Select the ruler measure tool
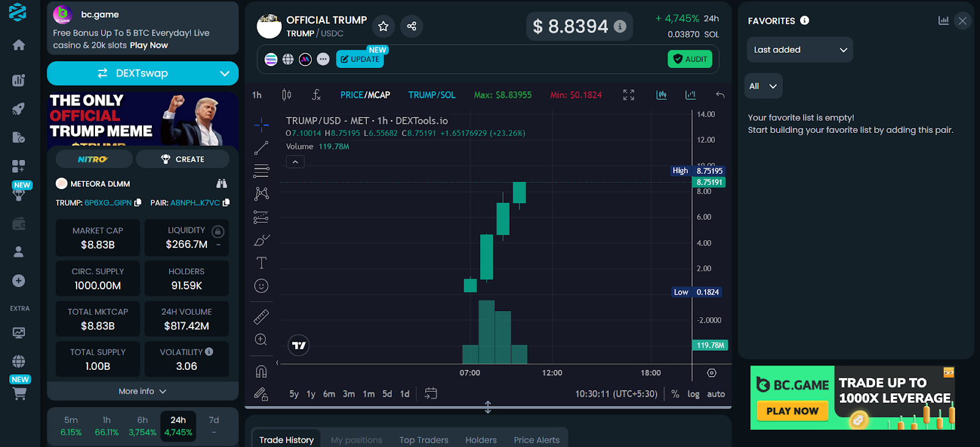Viewport: 980px width, 447px height. (262, 317)
